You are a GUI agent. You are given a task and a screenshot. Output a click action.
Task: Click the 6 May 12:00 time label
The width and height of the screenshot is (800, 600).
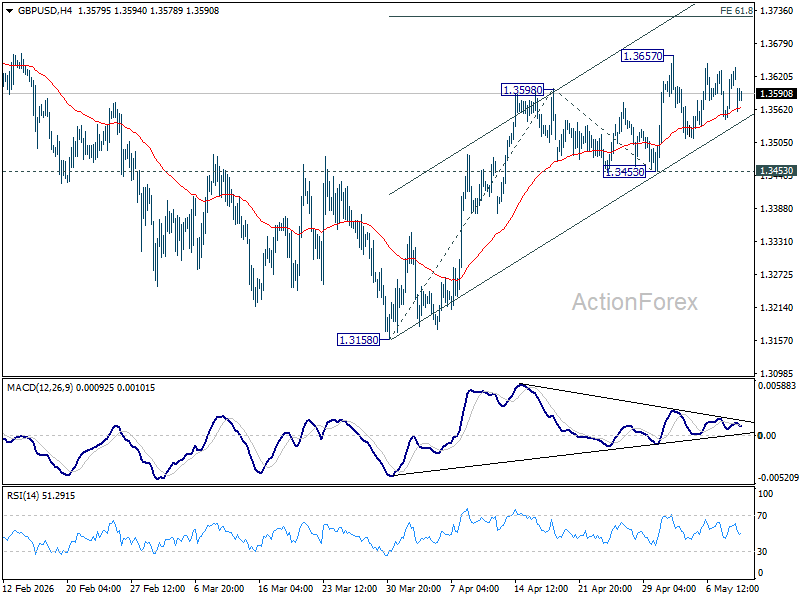732,589
